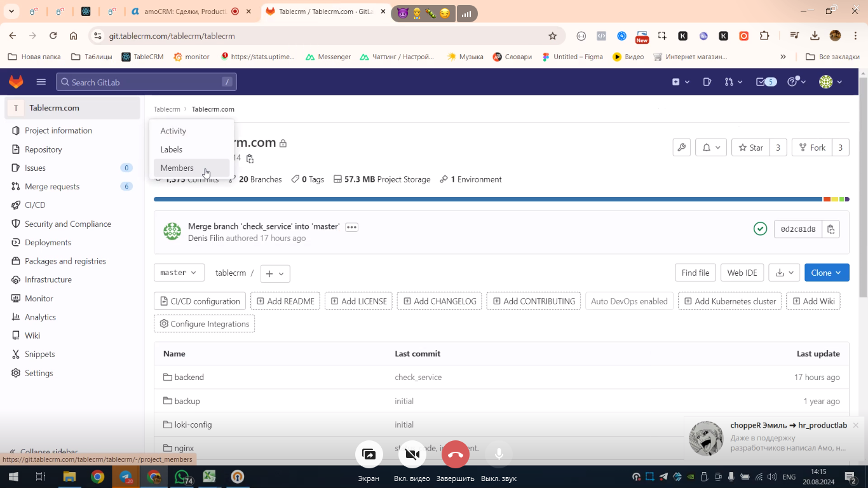Click the CI/CD configuration button
This screenshot has width=868, height=488.
200,301
